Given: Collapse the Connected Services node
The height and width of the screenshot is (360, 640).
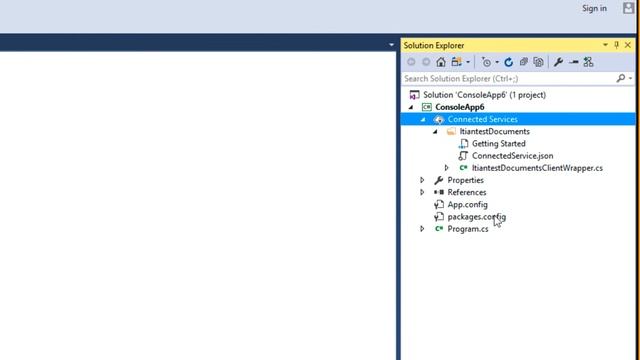Looking at the screenshot, I should (423, 120).
